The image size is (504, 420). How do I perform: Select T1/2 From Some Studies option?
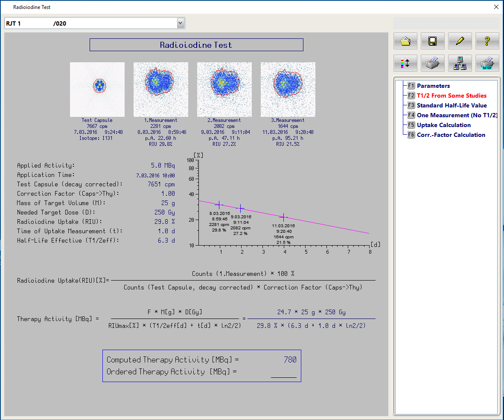[x=451, y=96]
